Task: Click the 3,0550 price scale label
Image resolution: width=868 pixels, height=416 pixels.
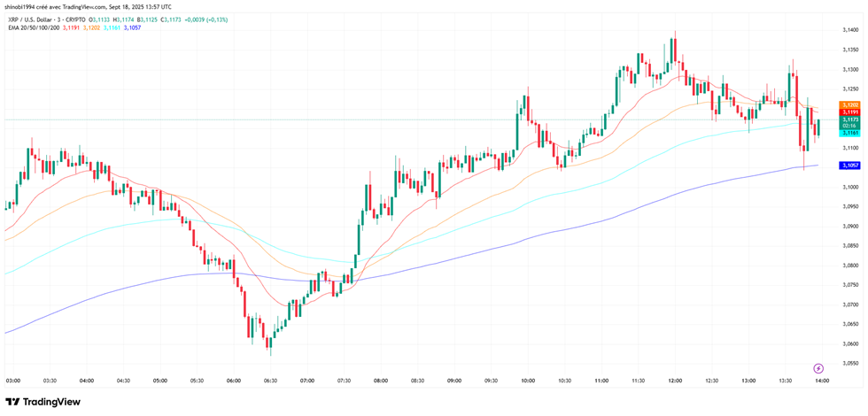Action: point(849,363)
